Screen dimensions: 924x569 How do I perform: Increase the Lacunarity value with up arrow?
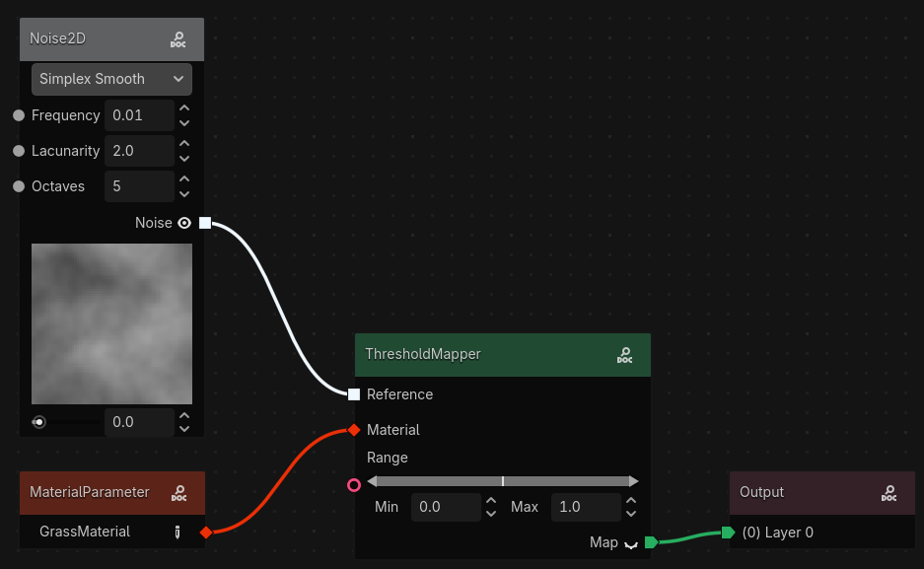click(x=184, y=144)
